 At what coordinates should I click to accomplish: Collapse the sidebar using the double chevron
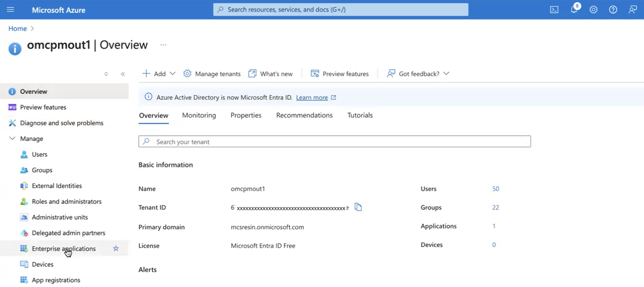coord(123,73)
